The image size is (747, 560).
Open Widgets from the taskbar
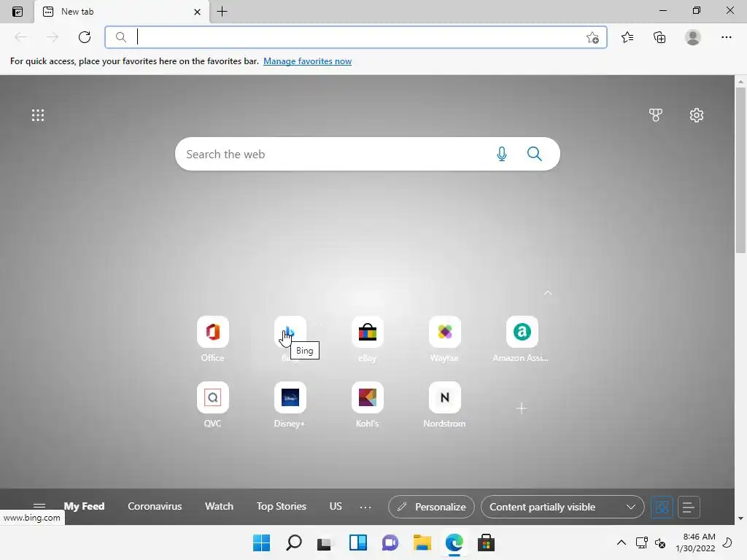click(x=357, y=542)
